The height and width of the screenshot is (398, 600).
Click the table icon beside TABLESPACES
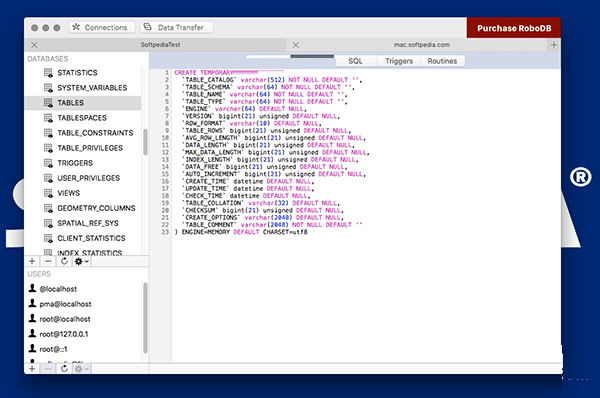click(x=48, y=118)
